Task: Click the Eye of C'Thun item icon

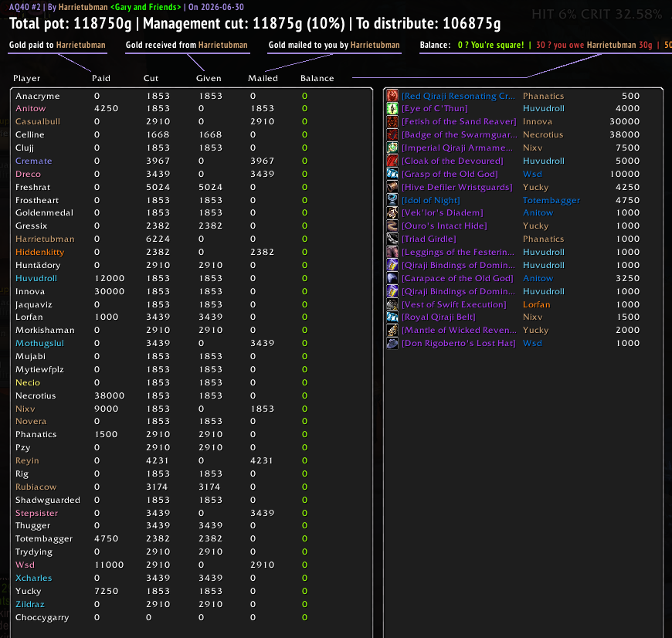Action: [x=392, y=108]
